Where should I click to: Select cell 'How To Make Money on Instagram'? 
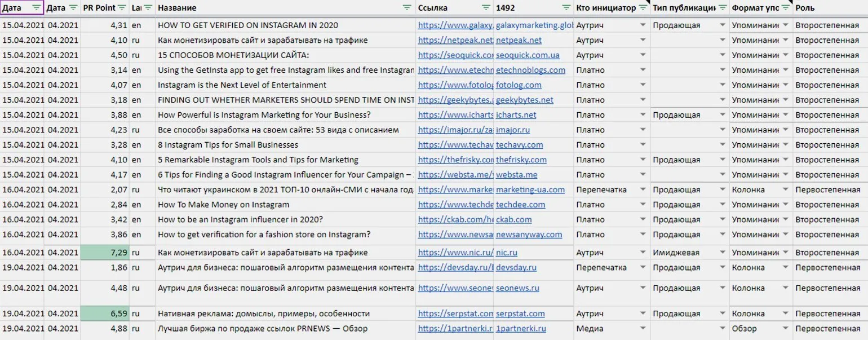point(223,205)
